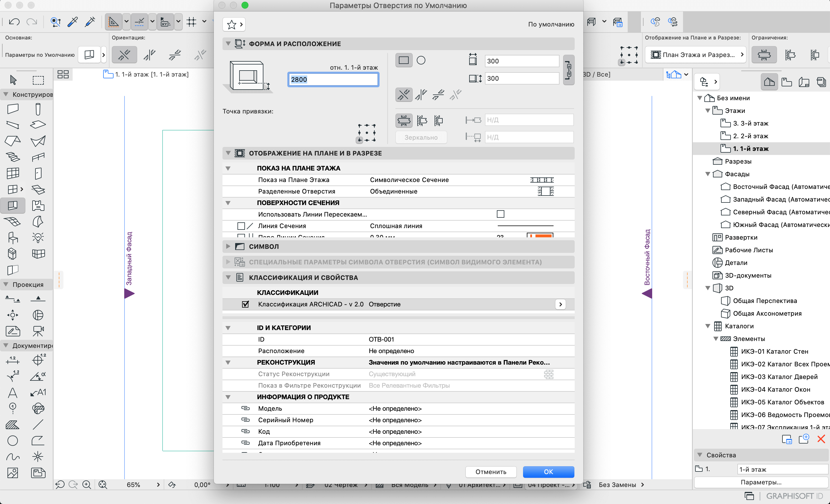Open the View Map tab in navigator
Screen dimensions: 830x504
pos(786,82)
